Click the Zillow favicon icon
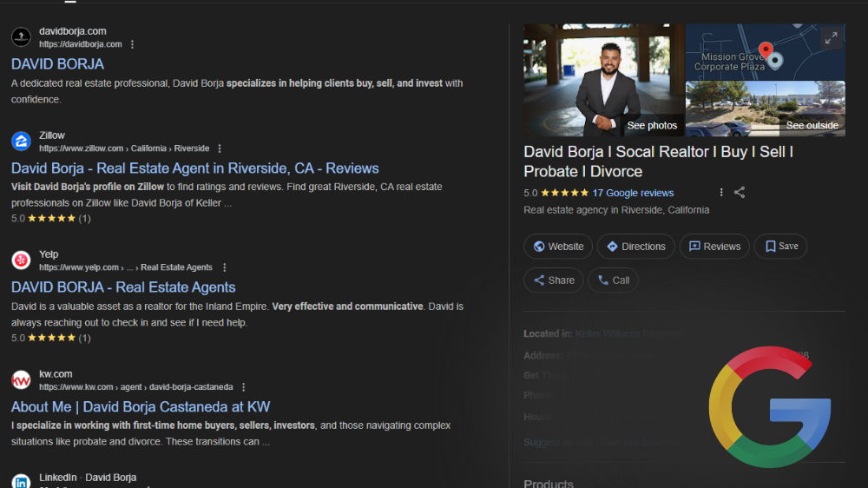 pos(22,142)
